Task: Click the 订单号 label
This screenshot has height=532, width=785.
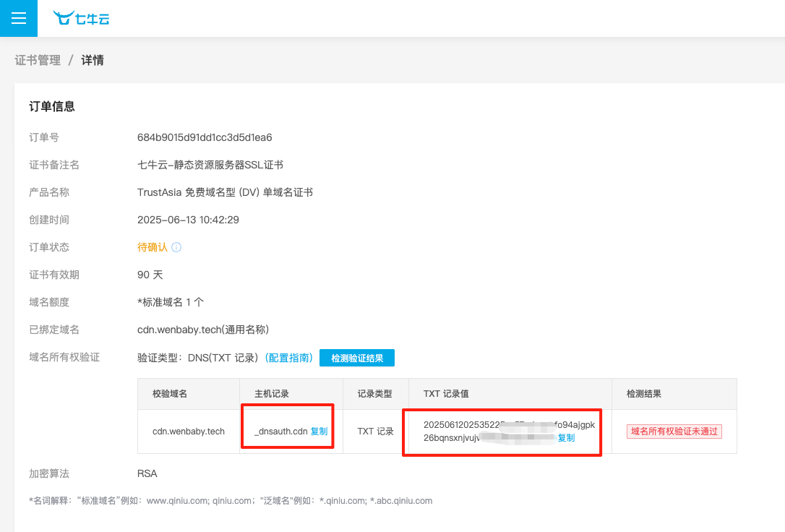Action: pyautogui.click(x=44, y=137)
